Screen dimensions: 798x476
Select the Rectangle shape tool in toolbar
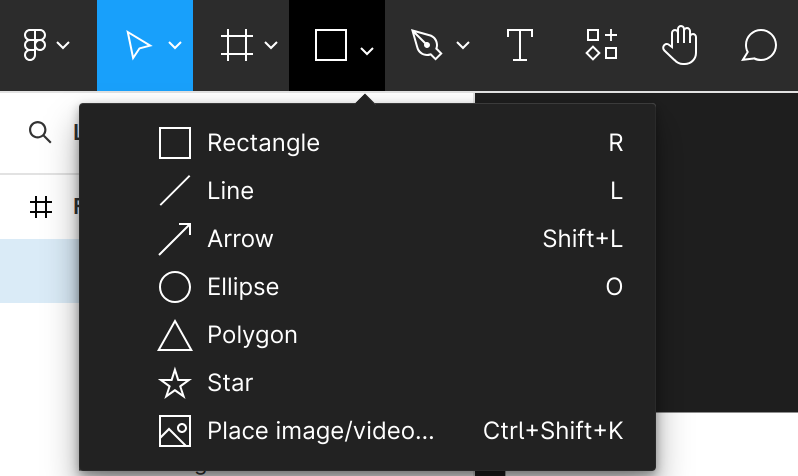coord(331,45)
